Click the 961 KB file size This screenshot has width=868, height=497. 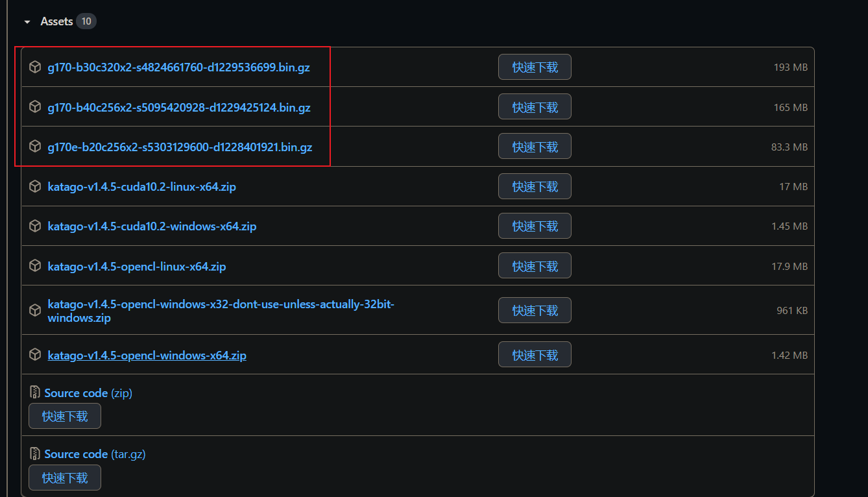[x=792, y=311]
